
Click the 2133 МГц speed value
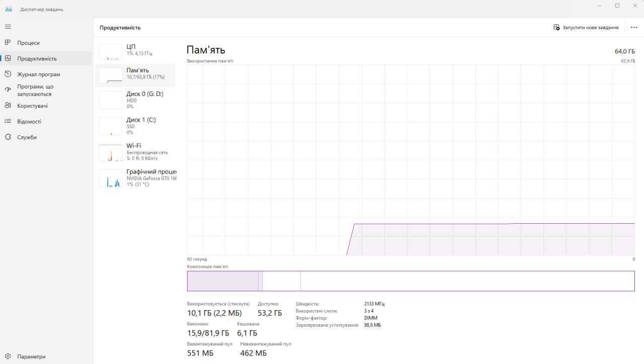coord(374,304)
